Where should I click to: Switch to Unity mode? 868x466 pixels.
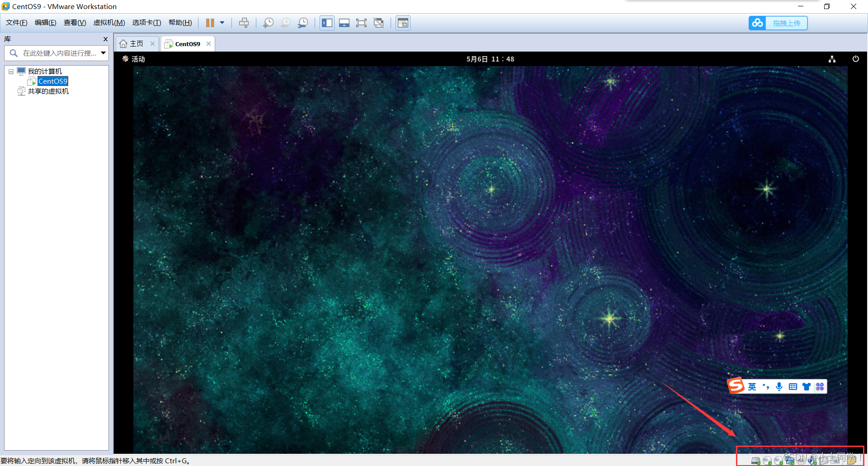[x=379, y=23]
